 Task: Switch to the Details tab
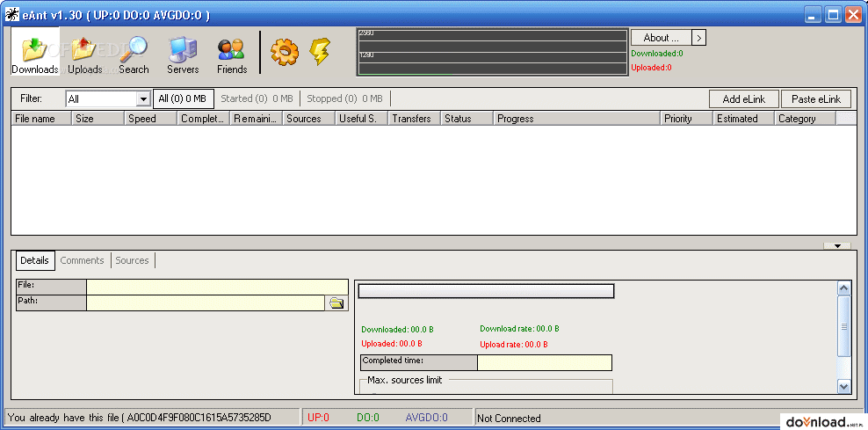point(35,260)
